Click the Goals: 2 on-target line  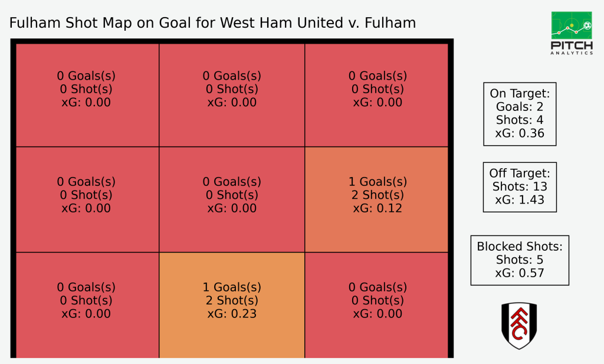coord(520,107)
